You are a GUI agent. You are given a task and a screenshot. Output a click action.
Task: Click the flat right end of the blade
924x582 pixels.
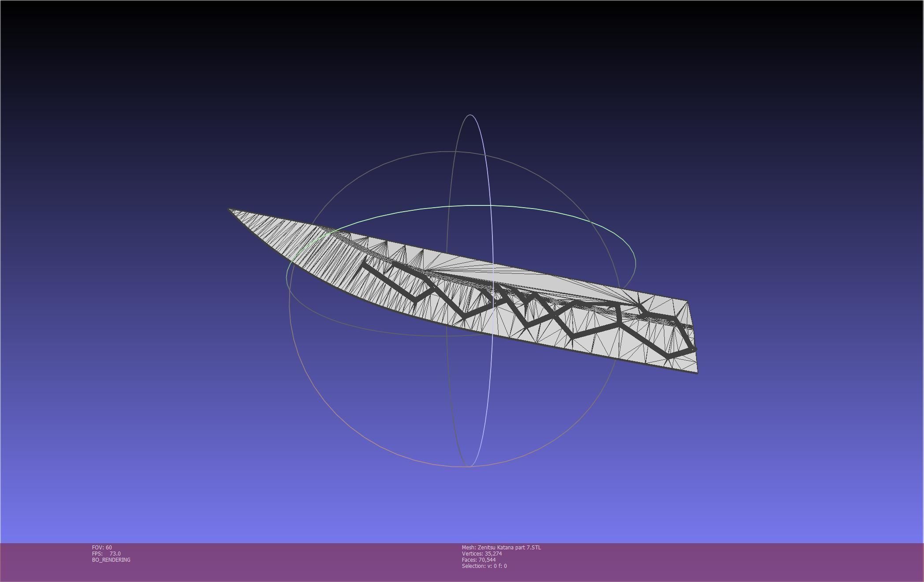tap(692, 337)
